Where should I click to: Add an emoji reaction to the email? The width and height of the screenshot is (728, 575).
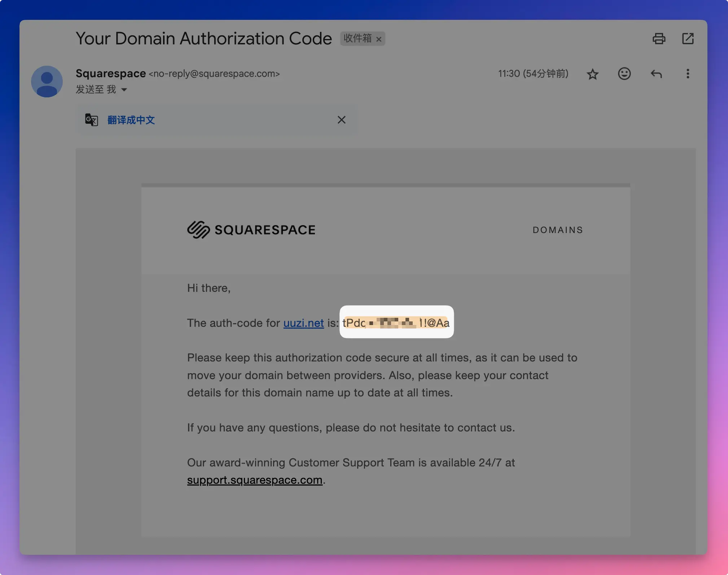pyautogui.click(x=624, y=74)
